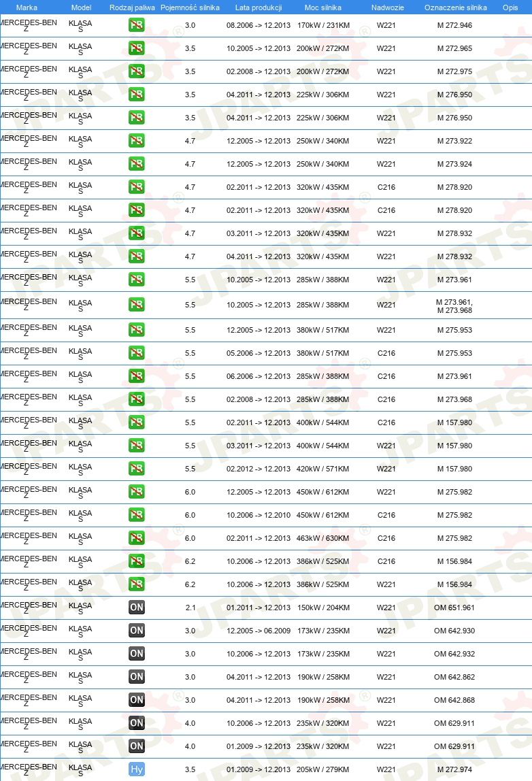Click the dates 02.2008 -> 12.2013 in the M 272.975 row
The height and width of the screenshot is (781, 532).
[x=259, y=71]
